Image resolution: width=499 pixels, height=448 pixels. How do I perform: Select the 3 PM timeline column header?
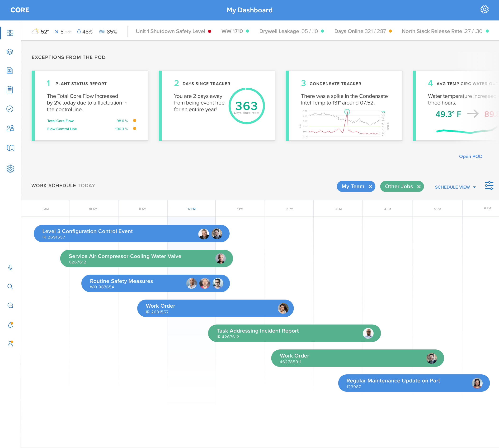338,209
